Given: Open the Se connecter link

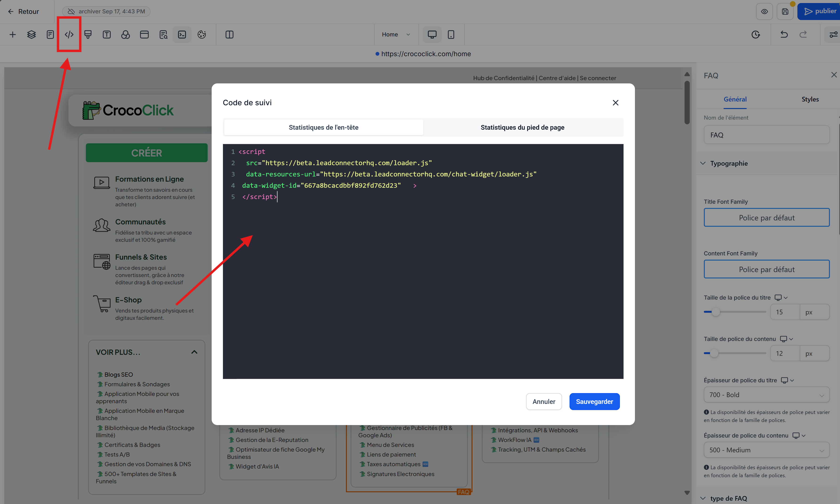Looking at the screenshot, I should (598, 78).
